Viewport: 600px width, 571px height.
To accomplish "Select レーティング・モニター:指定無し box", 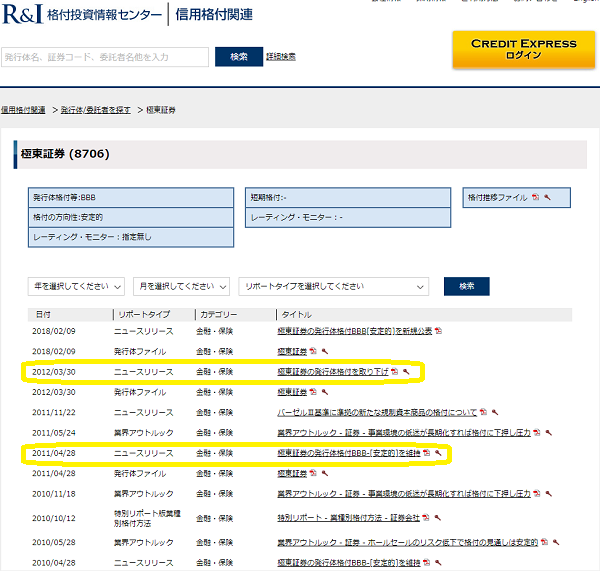I will pos(131,237).
